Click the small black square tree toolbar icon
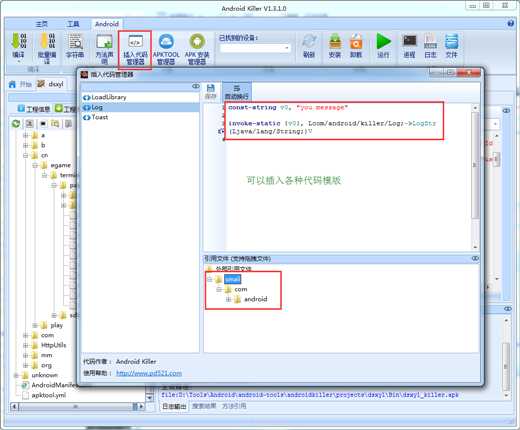 (x=43, y=124)
